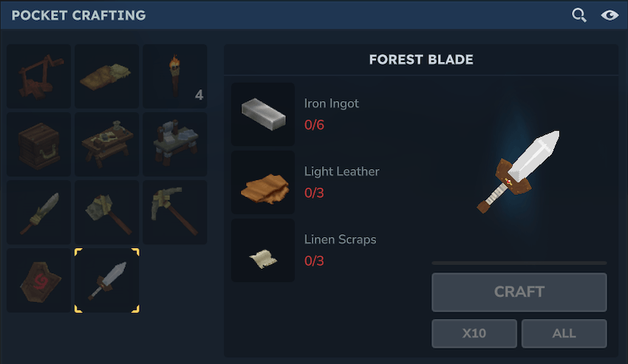Select the catapult recipe icon
Viewport: 628px width, 364px height.
pyautogui.click(x=39, y=76)
